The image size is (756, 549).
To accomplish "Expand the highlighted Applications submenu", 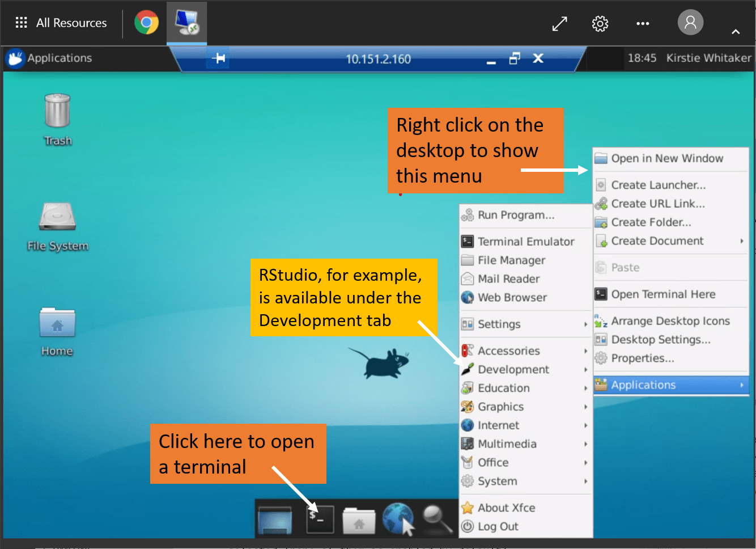I will pyautogui.click(x=671, y=385).
